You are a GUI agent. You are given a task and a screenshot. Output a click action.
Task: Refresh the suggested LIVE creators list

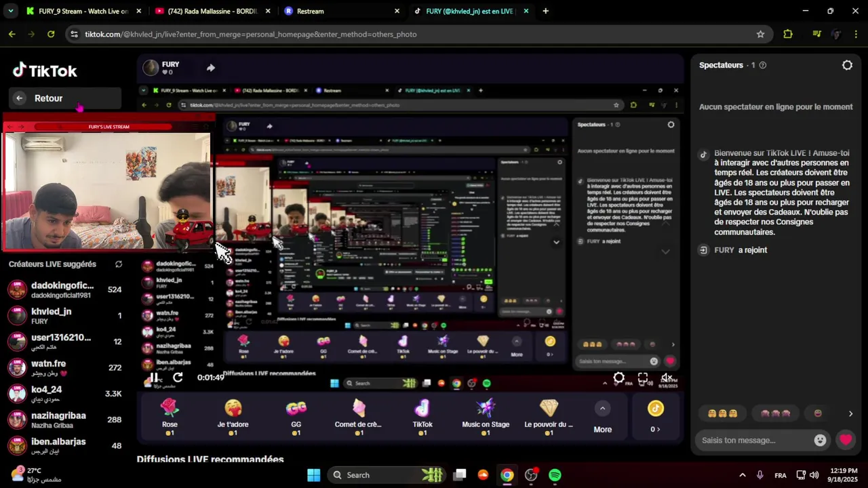tap(119, 264)
